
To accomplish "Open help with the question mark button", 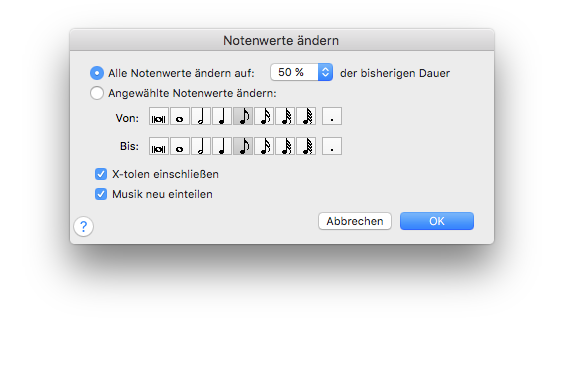I will (83, 226).
